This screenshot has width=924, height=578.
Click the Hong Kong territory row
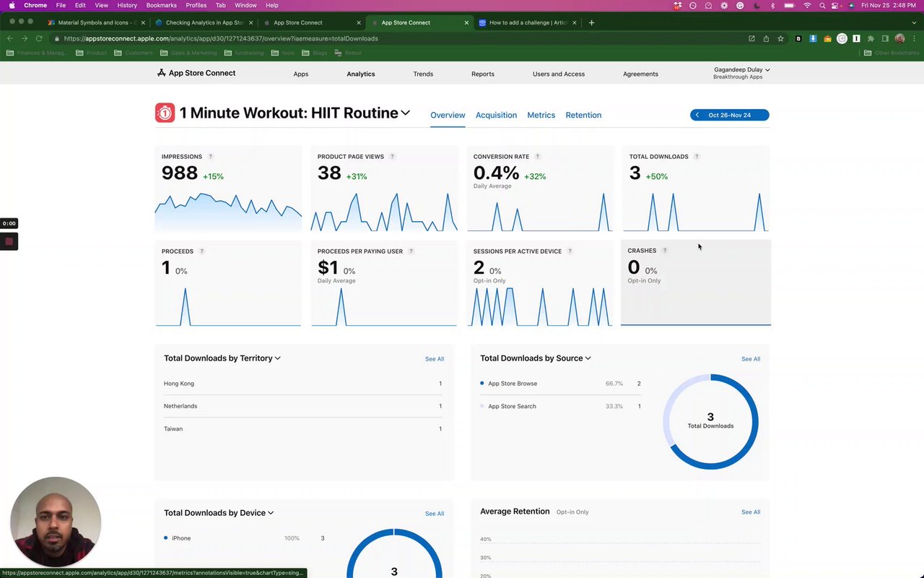(x=303, y=384)
